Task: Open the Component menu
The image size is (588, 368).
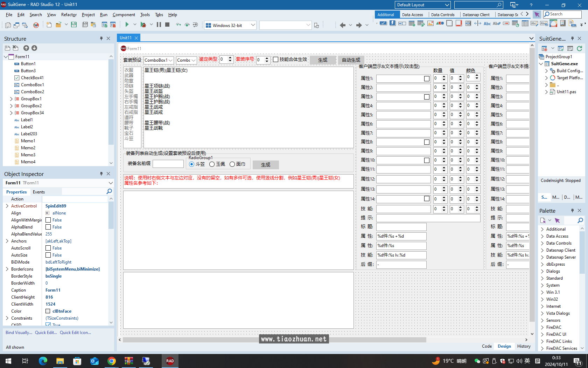Action: click(x=124, y=15)
